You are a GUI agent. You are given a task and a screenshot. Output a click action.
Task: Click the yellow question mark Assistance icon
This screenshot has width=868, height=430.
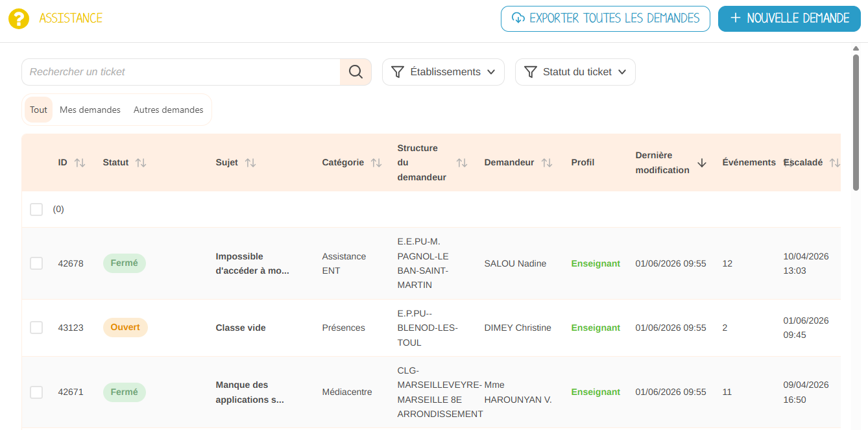pyautogui.click(x=19, y=19)
